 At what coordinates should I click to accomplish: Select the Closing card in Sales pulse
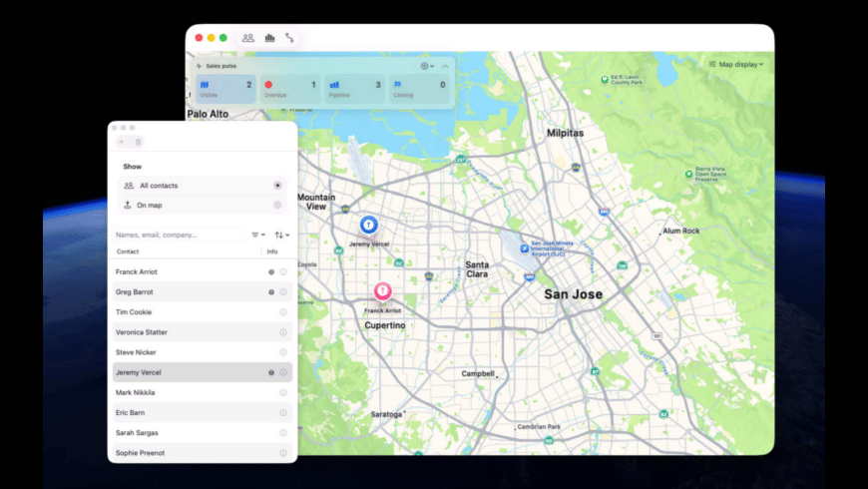coord(419,89)
